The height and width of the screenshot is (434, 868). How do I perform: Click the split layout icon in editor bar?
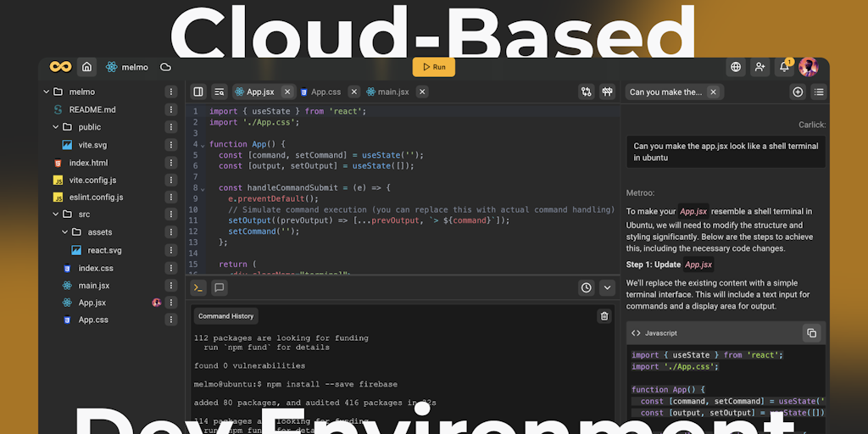(607, 92)
